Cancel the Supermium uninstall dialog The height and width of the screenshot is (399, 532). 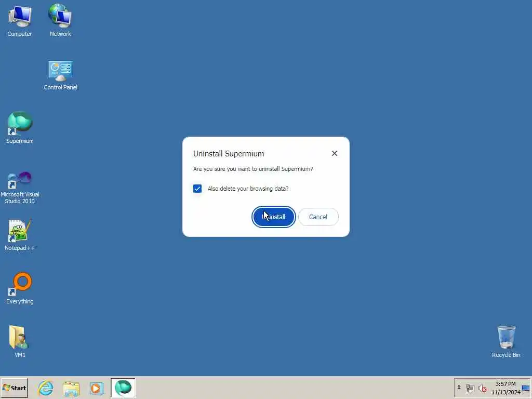pos(318,217)
